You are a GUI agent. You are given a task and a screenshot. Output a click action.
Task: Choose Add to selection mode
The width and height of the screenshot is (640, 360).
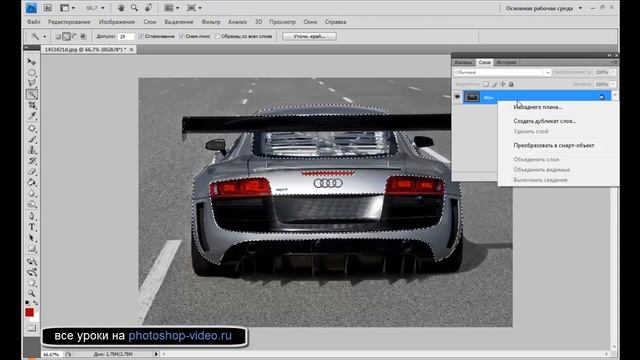tap(66, 37)
